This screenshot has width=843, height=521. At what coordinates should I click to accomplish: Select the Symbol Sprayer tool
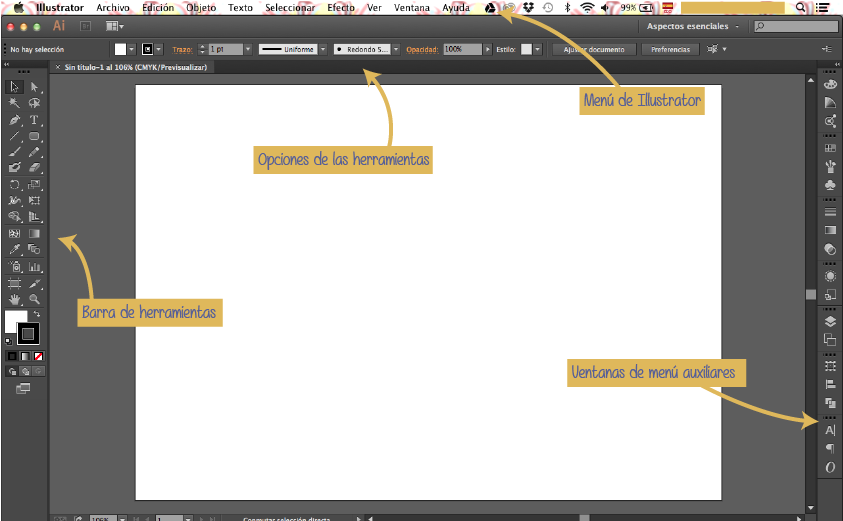click(15, 267)
